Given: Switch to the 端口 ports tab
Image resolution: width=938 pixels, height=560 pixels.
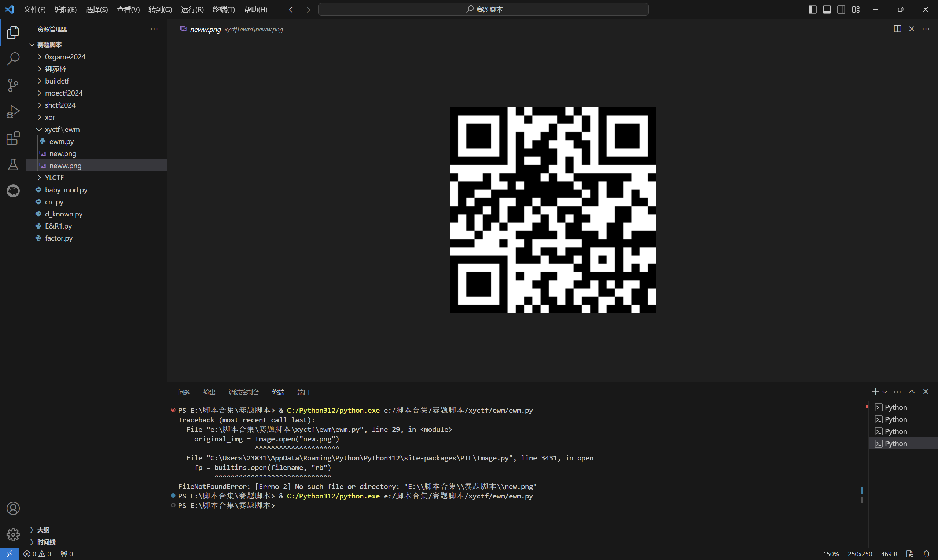Looking at the screenshot, I should coord(303,393).
